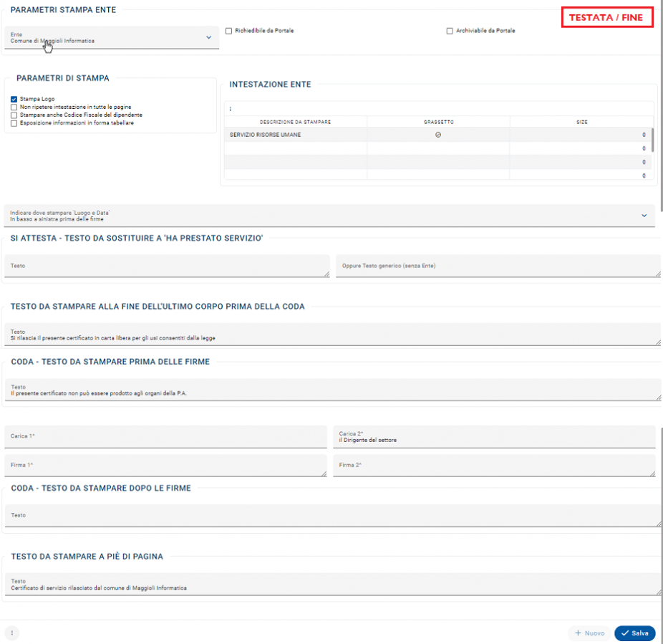This screenshot has width=663, height=644.
Task: Click Grassetto check icon for Servizio Risorse Umane
Action: (438, 135)
